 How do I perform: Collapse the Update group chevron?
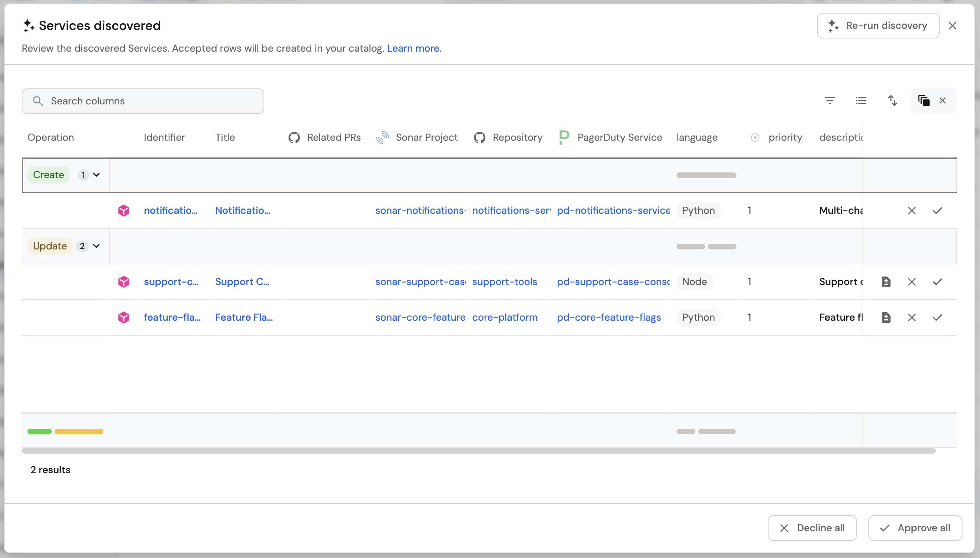(97, 247)
